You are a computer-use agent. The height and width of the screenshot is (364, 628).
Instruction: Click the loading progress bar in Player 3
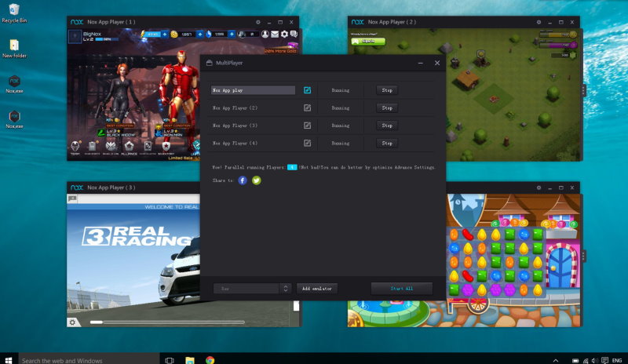167,322
